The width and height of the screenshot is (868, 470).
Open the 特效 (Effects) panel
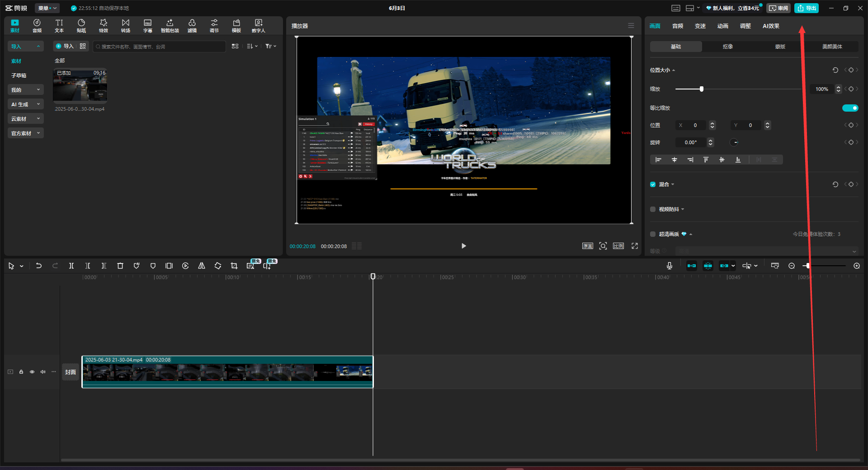coord(104,26)
